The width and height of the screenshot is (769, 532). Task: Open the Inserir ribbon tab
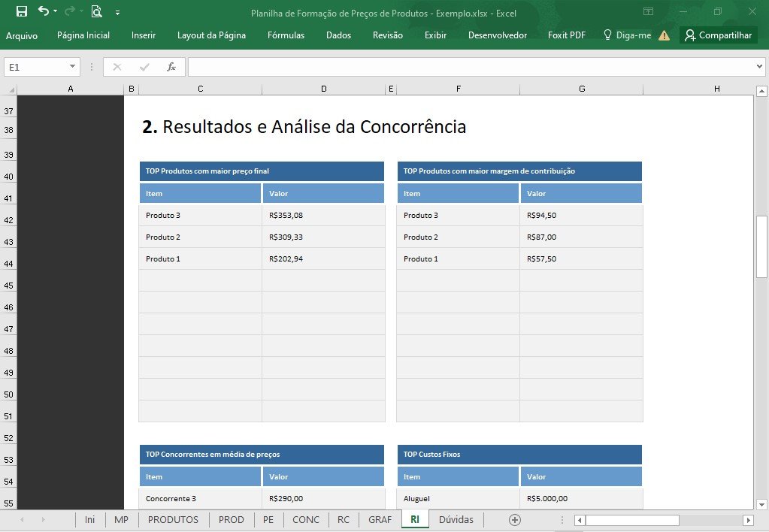click(x=144, y=35)
